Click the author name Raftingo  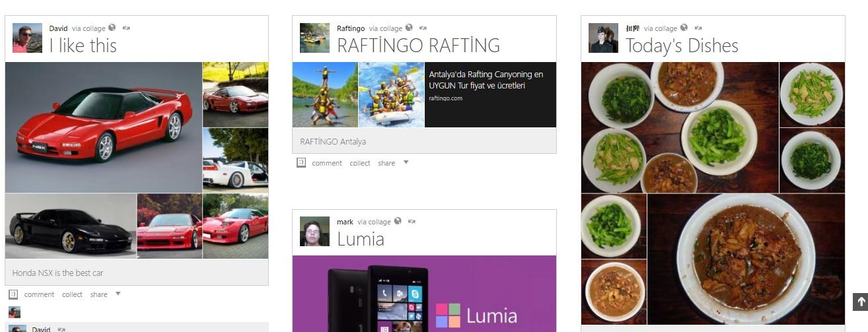pyautogui.click(x=351, y=28)
